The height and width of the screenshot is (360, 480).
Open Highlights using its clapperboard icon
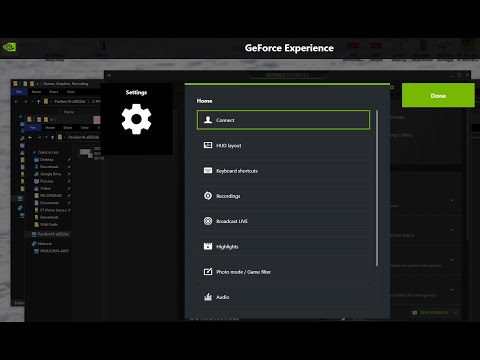[x=208, y=246]
